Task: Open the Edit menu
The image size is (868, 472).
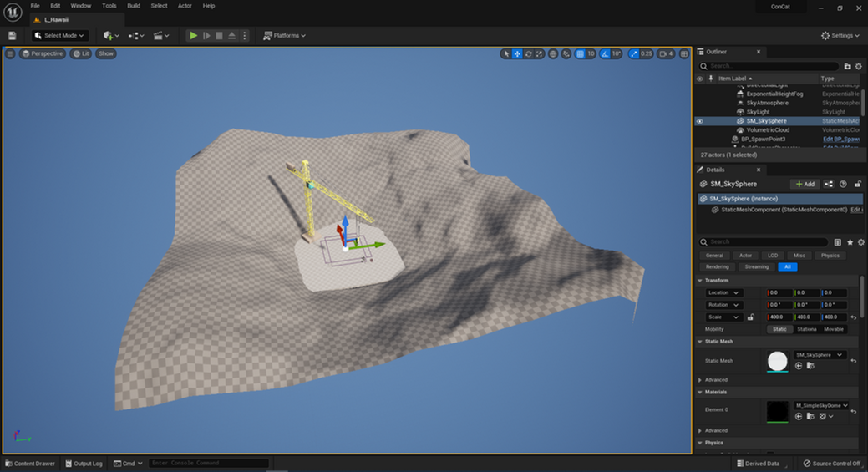Action: 55,6
